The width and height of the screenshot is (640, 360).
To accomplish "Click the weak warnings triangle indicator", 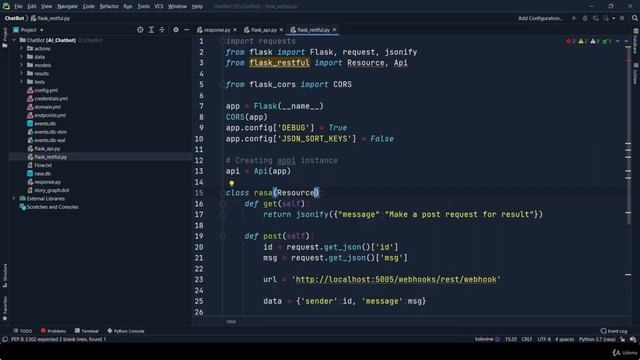I will pyautogui.click(x=595, y=41).
